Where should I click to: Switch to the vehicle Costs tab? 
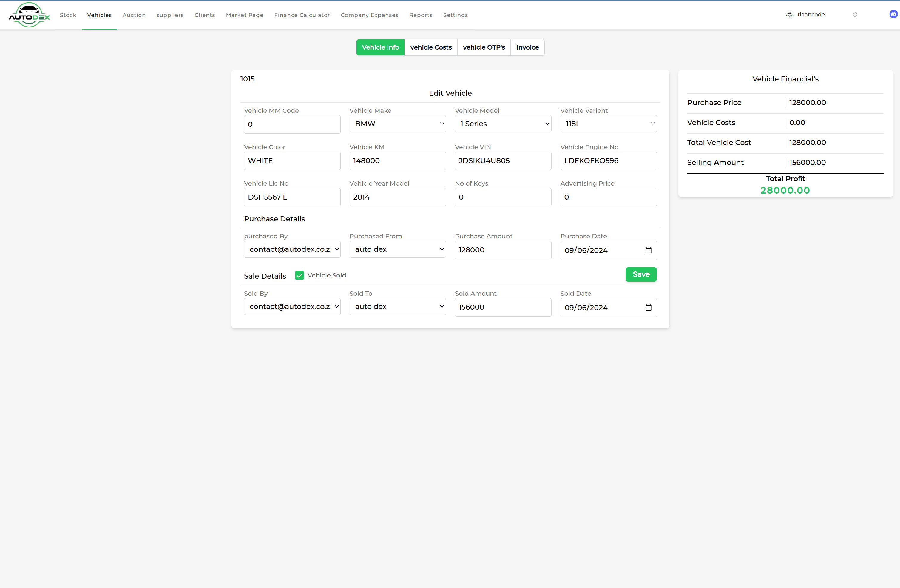(x=431, y=47)
